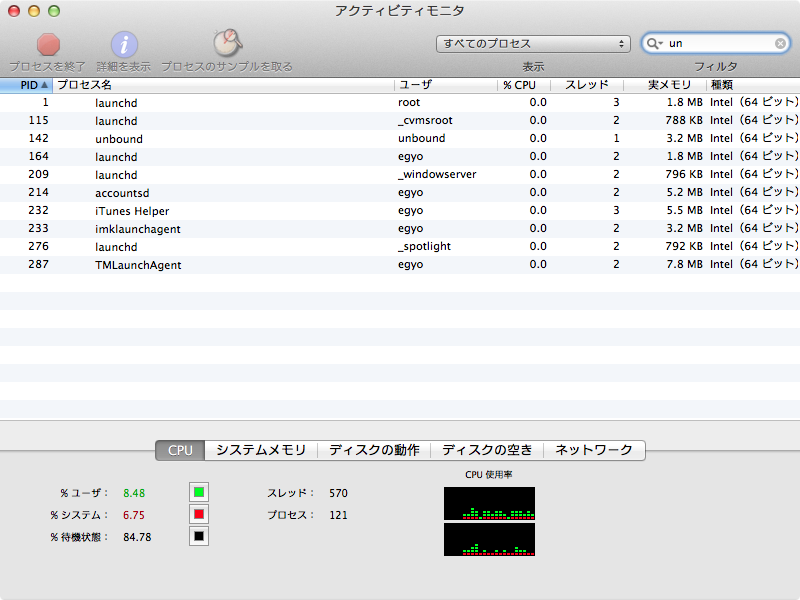Clear the filter with the x icon
The width and height of the screenshot is (800, 600).
click(780, 44)
